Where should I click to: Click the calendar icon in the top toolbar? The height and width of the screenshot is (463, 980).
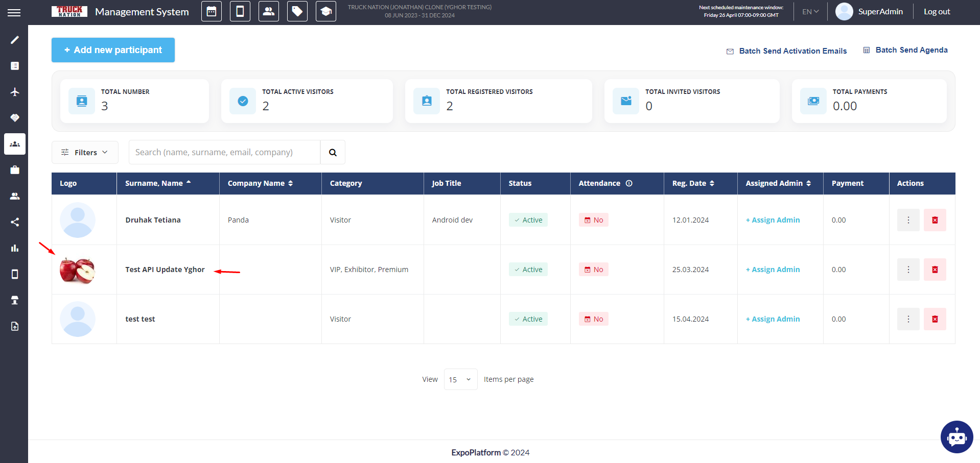[212, 11]
